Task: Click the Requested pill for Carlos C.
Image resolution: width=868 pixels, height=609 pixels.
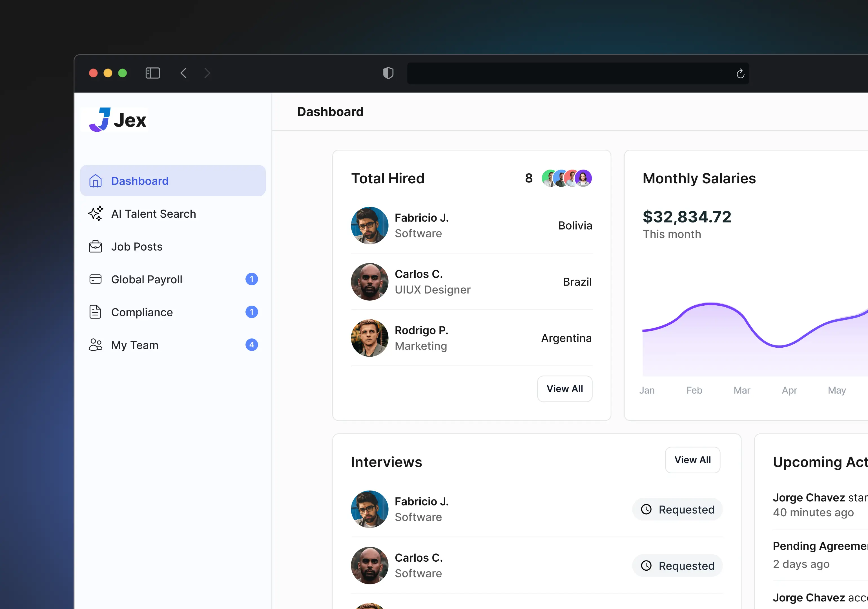Action: pyautogui.click(x=677, y=566)
